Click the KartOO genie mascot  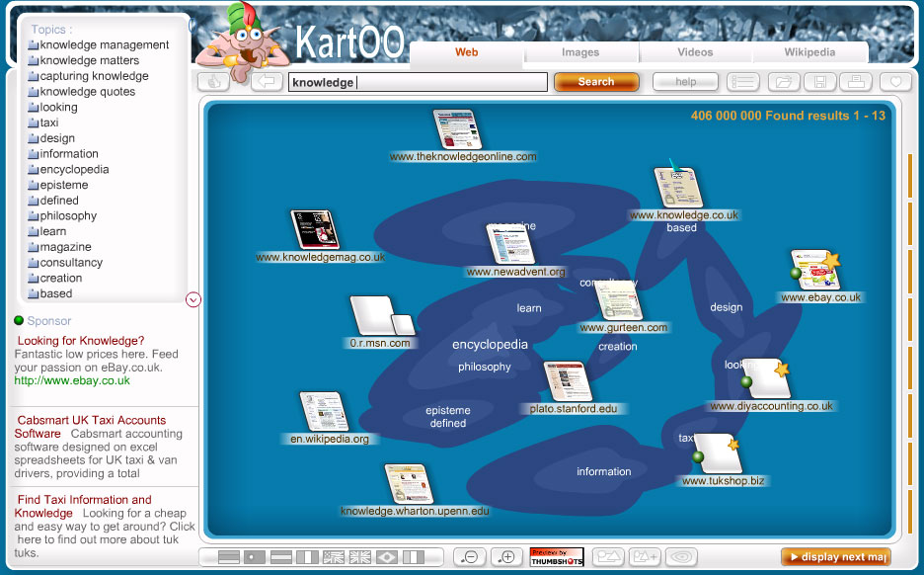[x=245, y=41]
